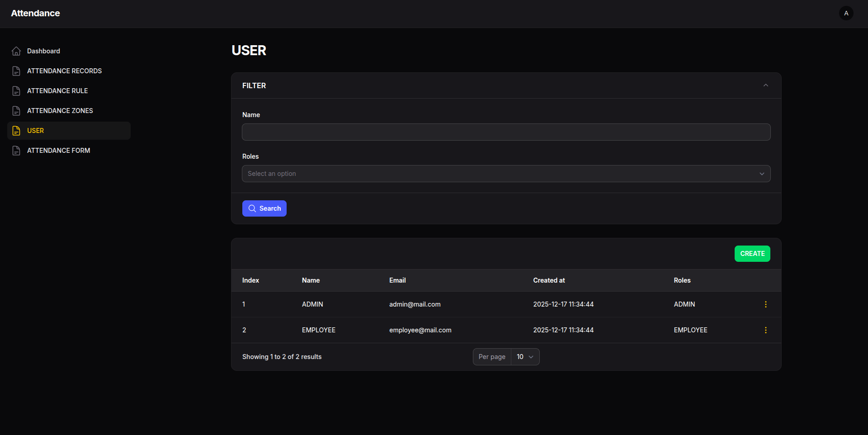Click the Attendance Records document icon

pos(16,71)
